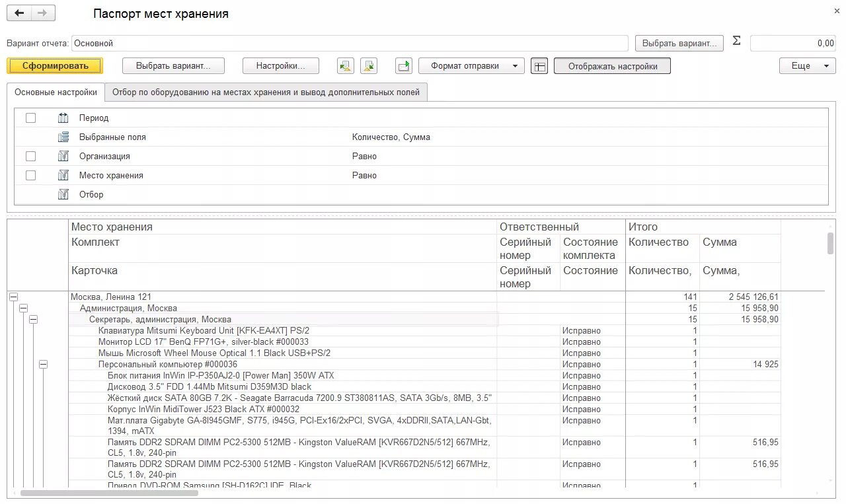
Task: Collapse the Персональный компьютер #000036 group
Action: point(44,365)
